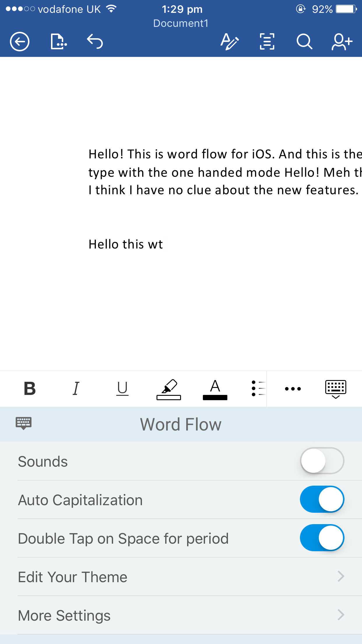
Task: Tap the rotation lock status icon
Action: [301, 9]
